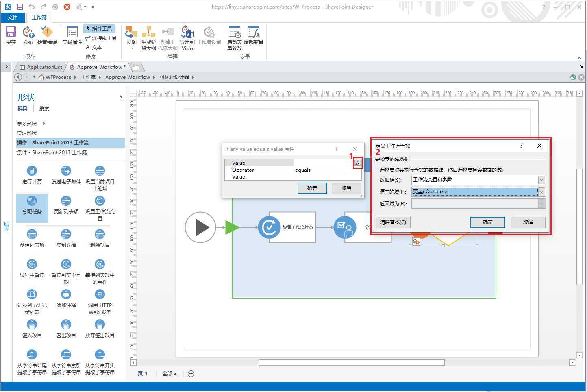Image resolution: width=587 pixels, height=392 pixels.
Task: Select the Approve Workflow document tab
Action: [99, 67]
